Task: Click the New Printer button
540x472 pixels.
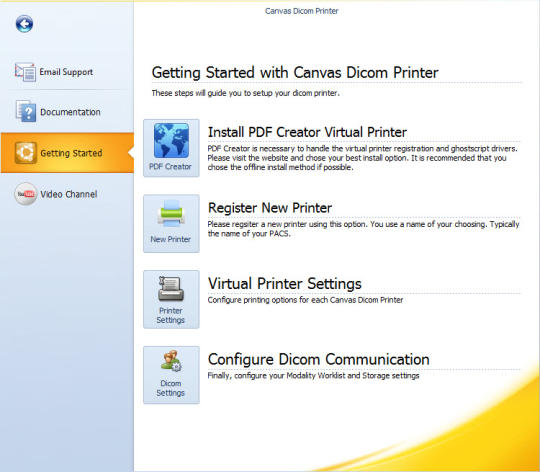Action: (x=171, y=223)
